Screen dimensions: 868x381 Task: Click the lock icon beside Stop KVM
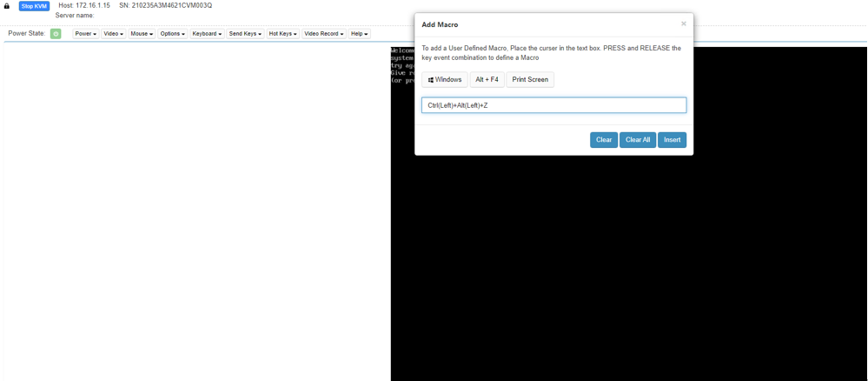coord(7,6)
